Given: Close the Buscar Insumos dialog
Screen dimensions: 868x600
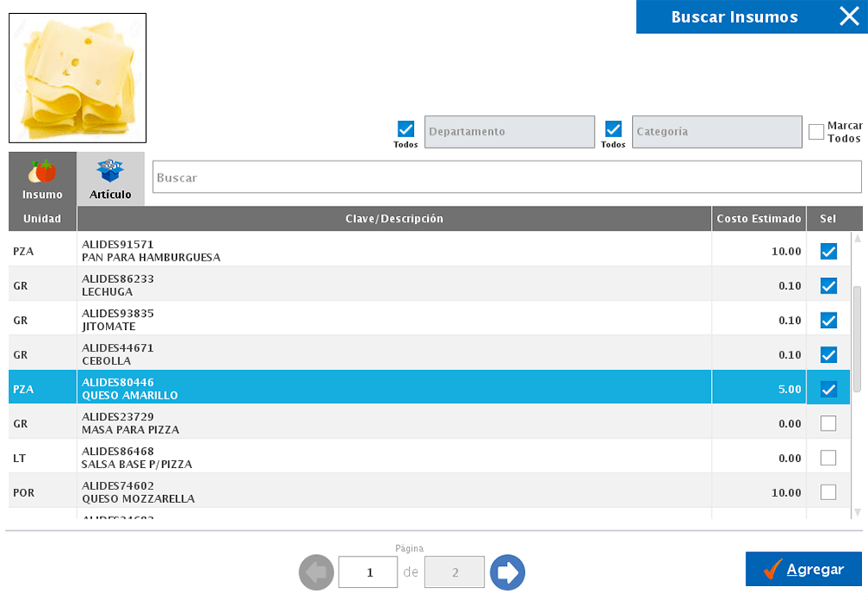Looking at the screenshot, I should [848, 16].
